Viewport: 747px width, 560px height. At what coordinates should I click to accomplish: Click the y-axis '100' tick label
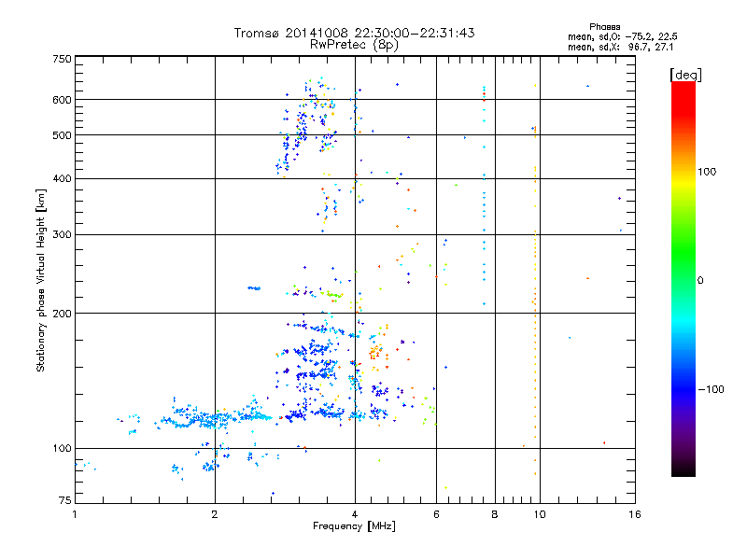coord(62,449)
